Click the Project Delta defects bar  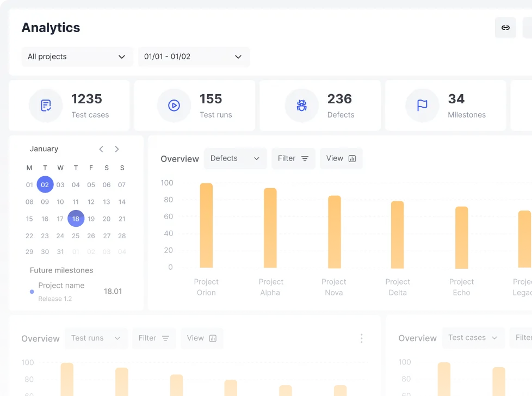pos(397,234)
